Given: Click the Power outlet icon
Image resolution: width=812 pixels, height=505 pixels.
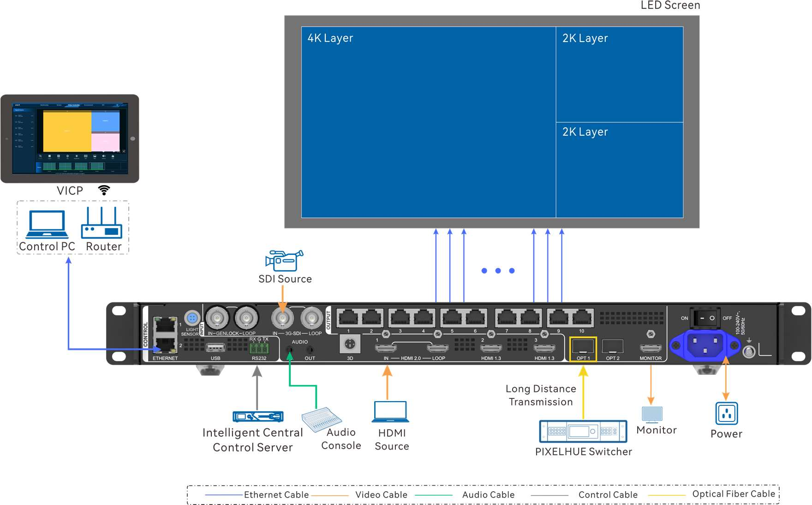Looking at the screenshot, I should [727, 413].
